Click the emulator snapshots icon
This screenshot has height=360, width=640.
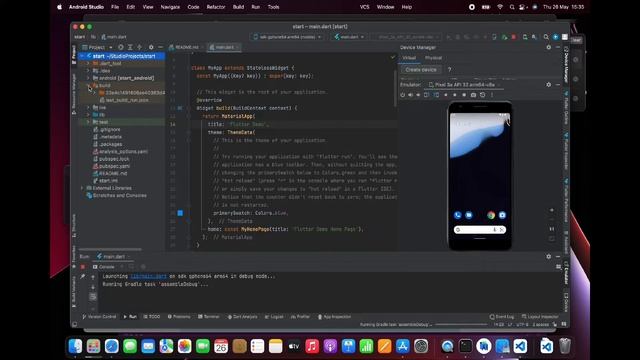[x=482, y=95]
